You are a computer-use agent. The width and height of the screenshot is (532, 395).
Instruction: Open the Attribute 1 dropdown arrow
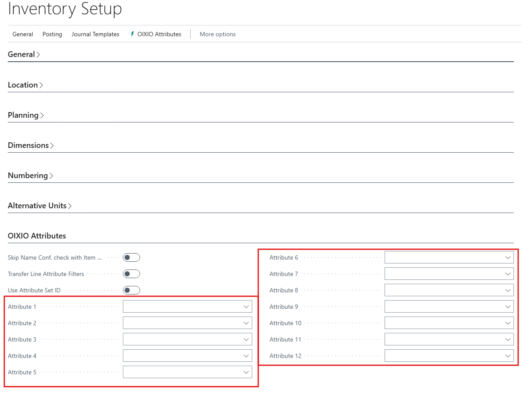tap(246, 307)
